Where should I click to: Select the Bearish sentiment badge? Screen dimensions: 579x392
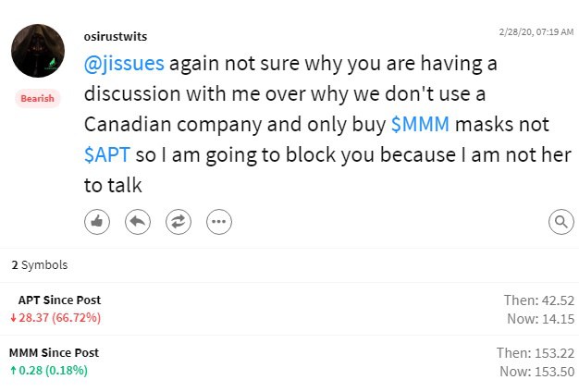click(37, 99)
